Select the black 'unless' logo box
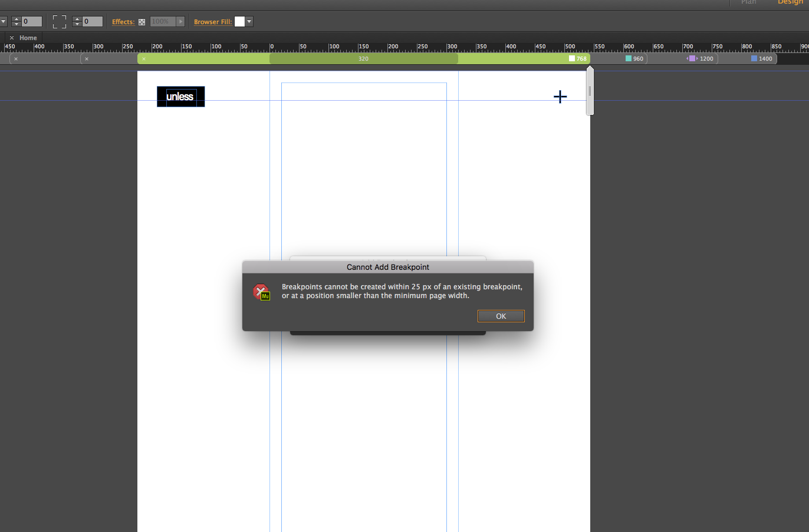Image resolution: width=809 pixels, height=532 pixels. (x=180, y=97)
